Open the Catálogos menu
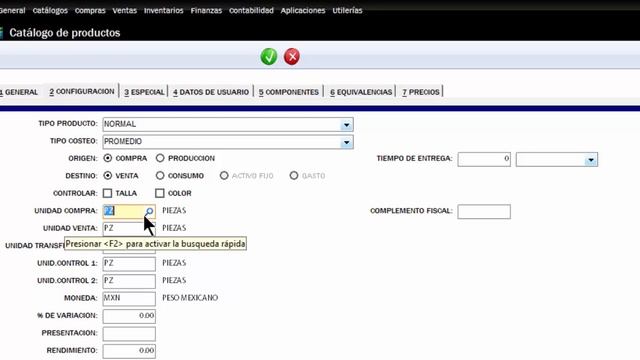The height and width of the screenshot is (360, 640). pos(50,11)
